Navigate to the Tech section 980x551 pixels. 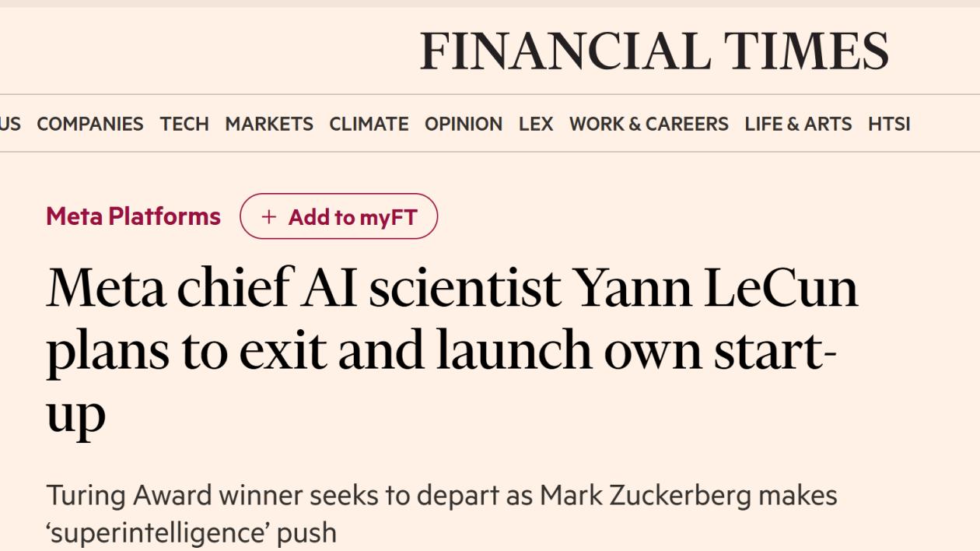pyautogui.click(x=184, y=124)
